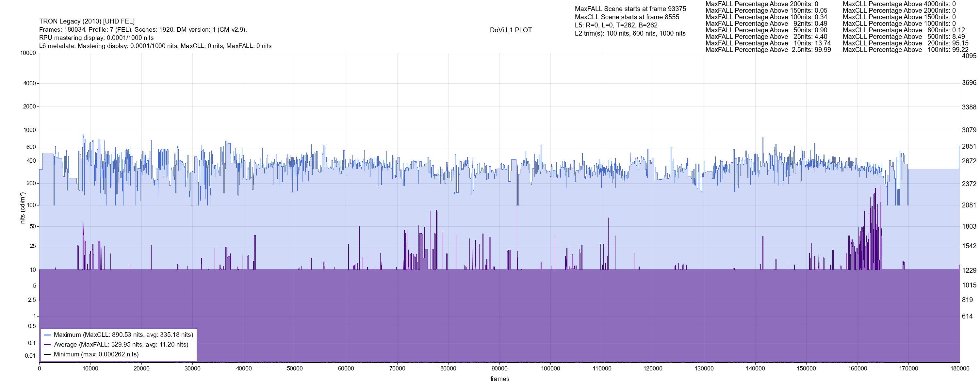Click the MaxFALL Scene starts at frame text

point(630,9)
